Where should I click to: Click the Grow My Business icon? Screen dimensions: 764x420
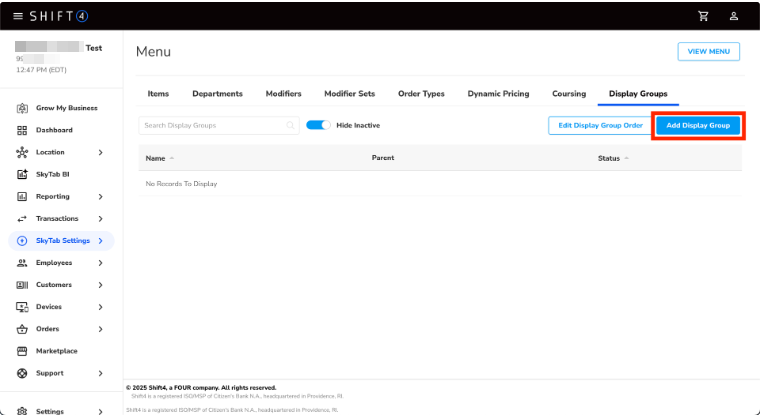pyautogui.click(x=22, y=108)
